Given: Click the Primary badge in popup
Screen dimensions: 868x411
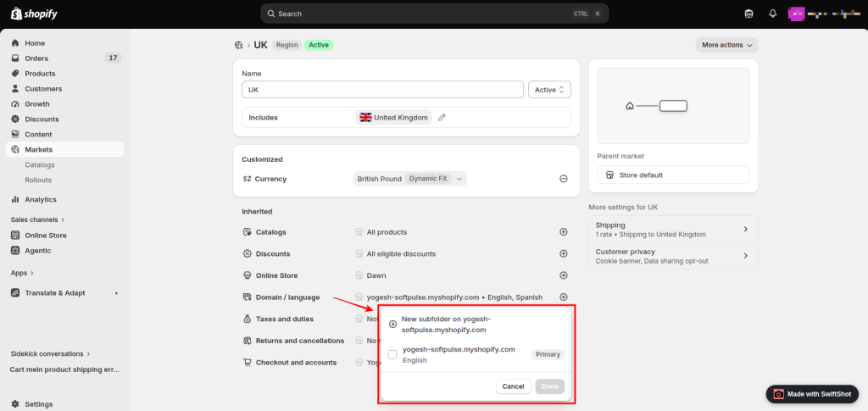Looking at the screenshot, I should 548,354.
